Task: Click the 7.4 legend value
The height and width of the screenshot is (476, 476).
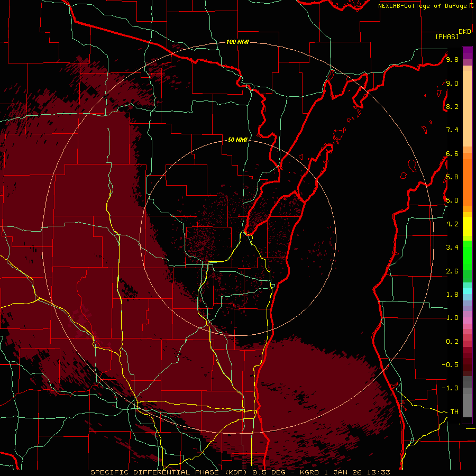Action: [x=452, y=130]
